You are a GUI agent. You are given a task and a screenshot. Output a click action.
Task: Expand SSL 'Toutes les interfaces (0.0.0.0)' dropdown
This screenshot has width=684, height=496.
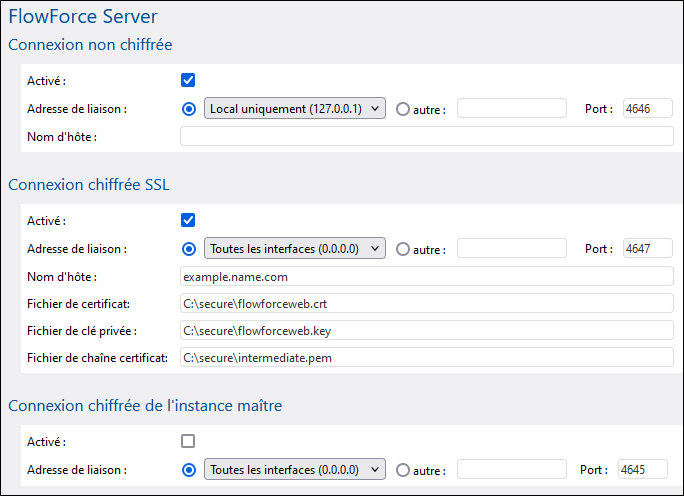(294, 248)
